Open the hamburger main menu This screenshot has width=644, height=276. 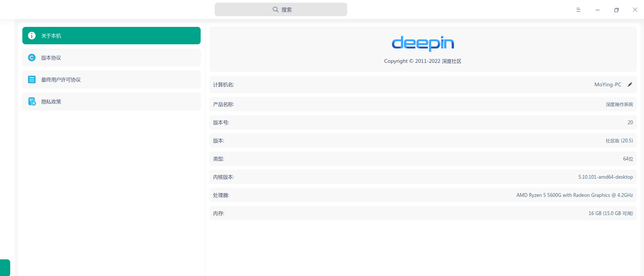pos(579,10)
